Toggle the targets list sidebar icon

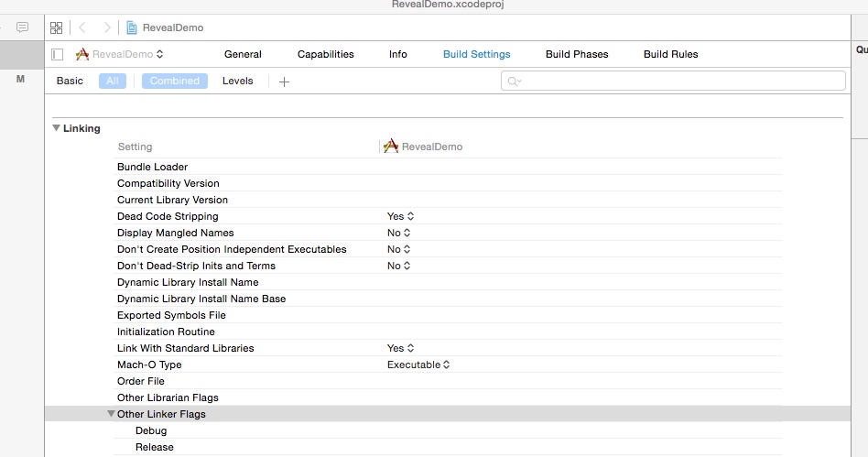click(57, 54)
